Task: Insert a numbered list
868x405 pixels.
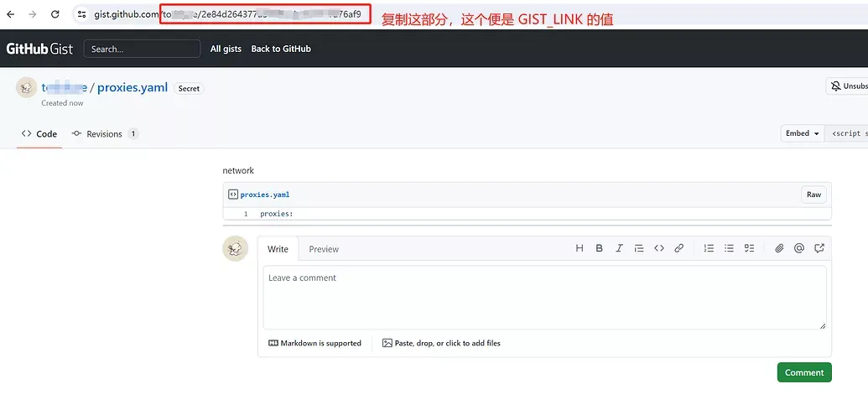Action: point(709,248)
